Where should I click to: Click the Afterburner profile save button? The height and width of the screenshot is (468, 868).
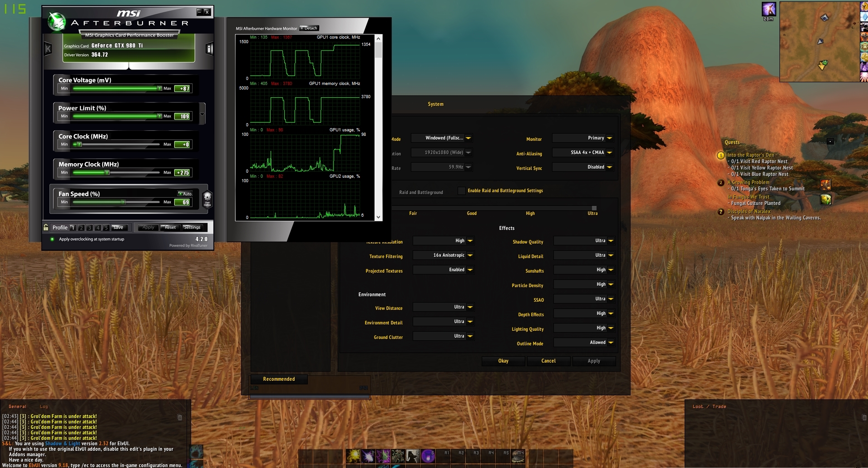(118, 228)
